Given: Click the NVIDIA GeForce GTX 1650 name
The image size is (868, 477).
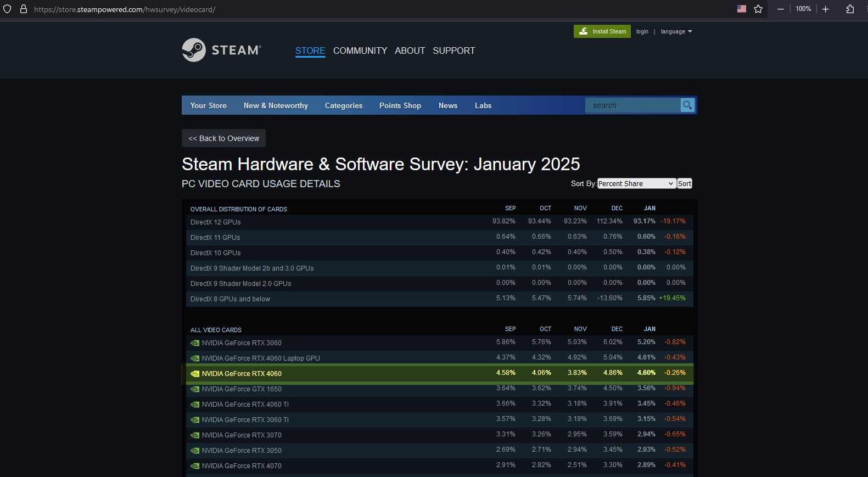Looking at the screenshot, I should (242, 389).
